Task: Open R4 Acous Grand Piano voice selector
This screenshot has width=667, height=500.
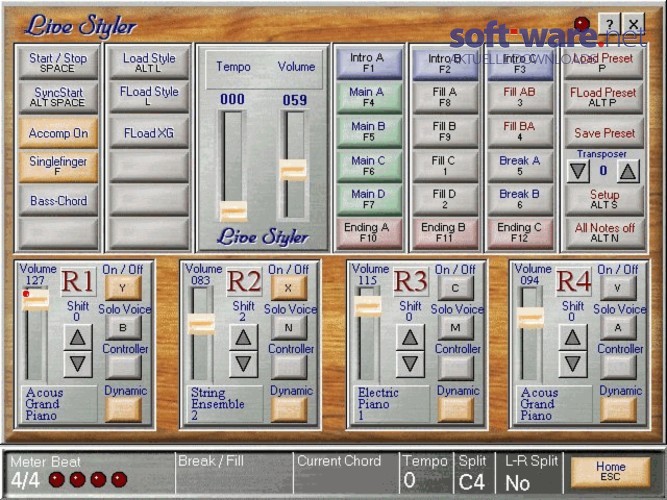Action: (554, 404)
